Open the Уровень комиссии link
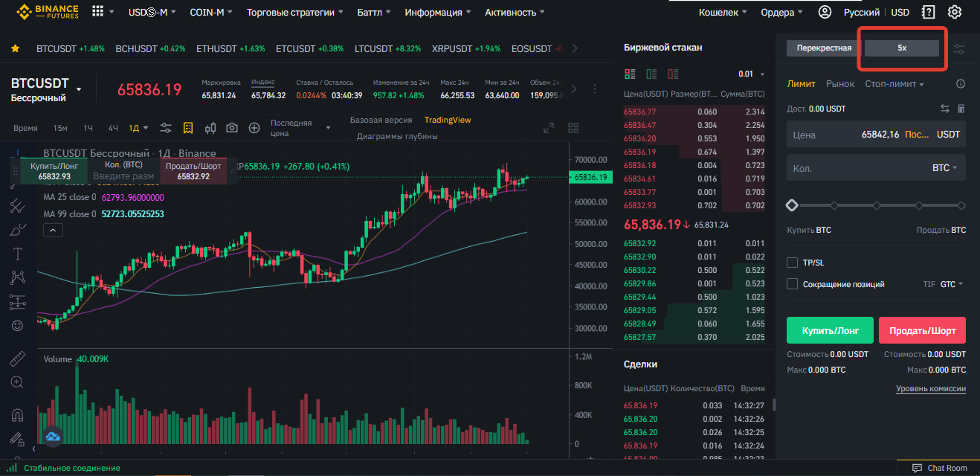 (931, 388)
